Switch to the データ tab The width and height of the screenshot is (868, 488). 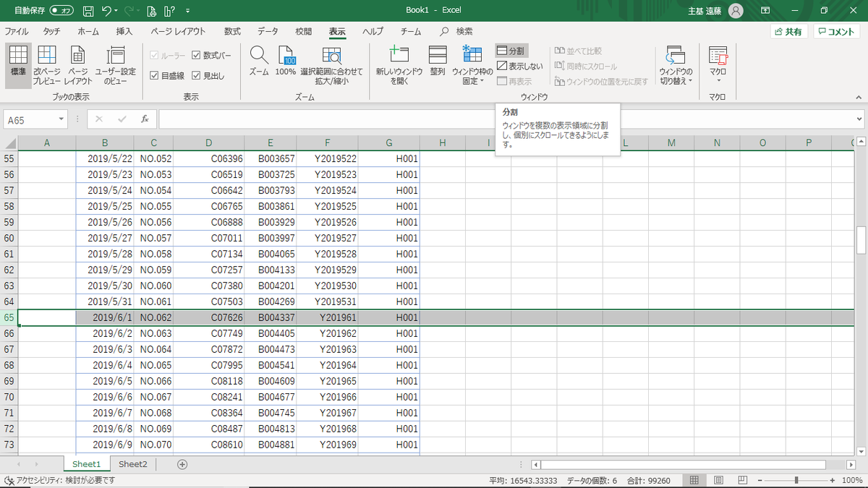[x=268, y=32]
